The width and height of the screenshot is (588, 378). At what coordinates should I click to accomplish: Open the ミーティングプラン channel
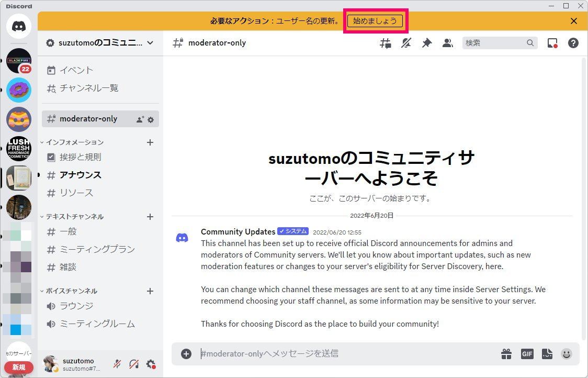[x=100, y=249]
